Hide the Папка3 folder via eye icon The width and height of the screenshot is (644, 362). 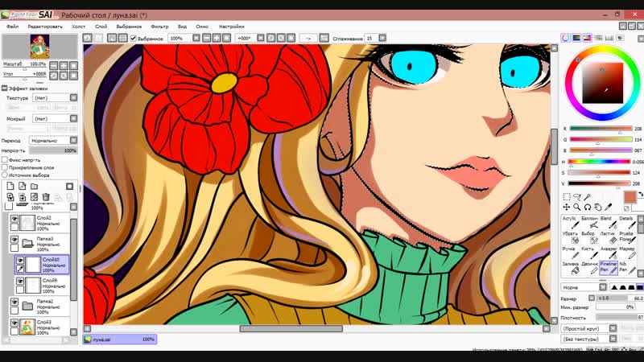(14, 239)
